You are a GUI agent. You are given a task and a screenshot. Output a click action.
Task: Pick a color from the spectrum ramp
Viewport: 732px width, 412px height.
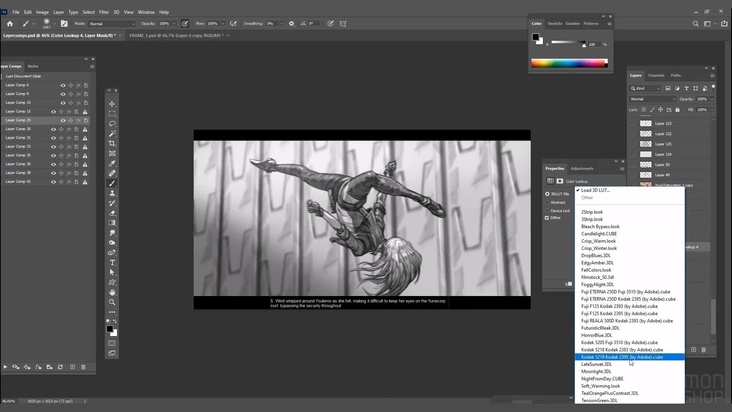[x=568, y=64]
